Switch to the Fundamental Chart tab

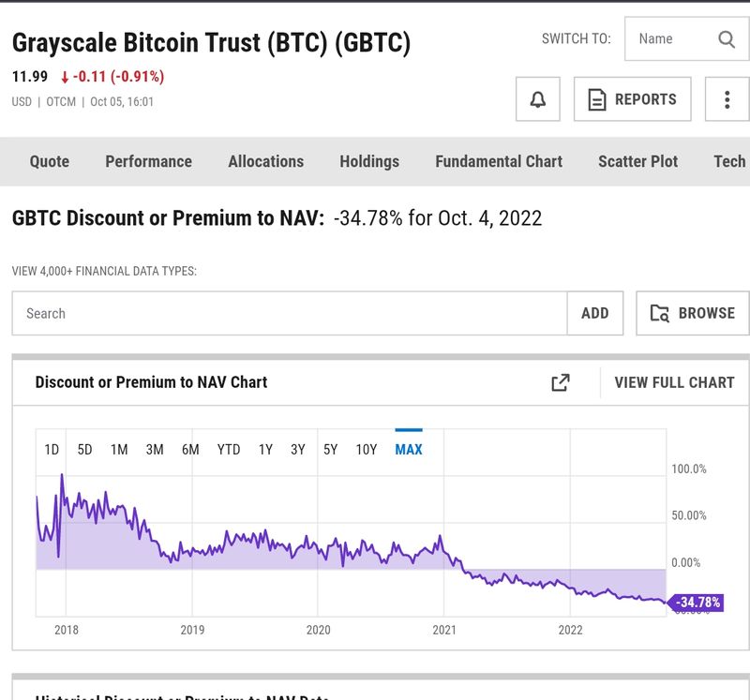coord(498,161)
